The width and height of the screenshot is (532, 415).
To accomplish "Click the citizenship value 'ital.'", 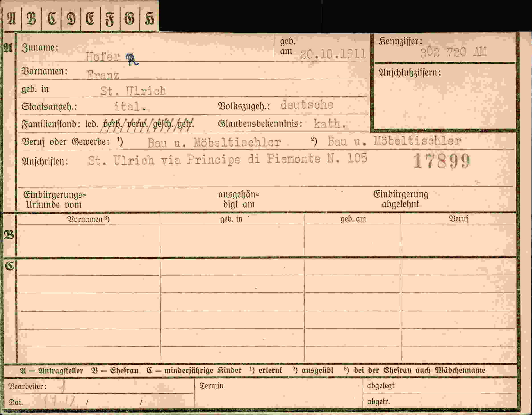I will click(x=130, y=106).
